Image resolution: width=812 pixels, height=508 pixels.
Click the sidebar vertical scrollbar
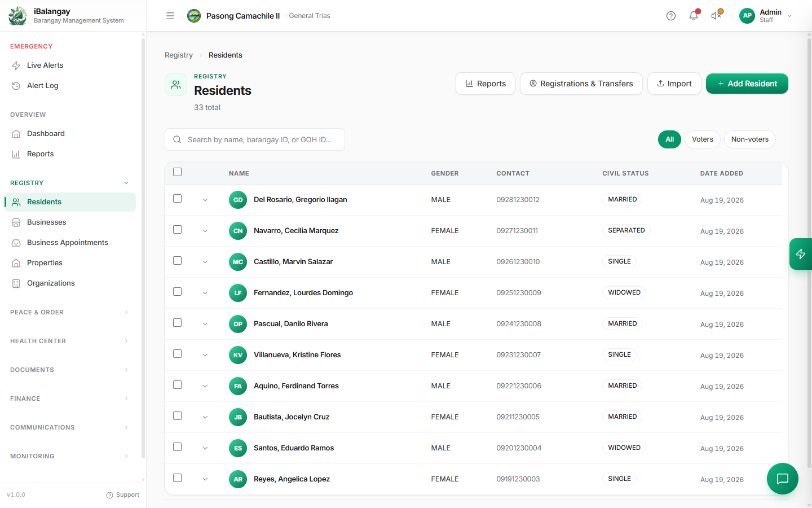coord(143,248)
